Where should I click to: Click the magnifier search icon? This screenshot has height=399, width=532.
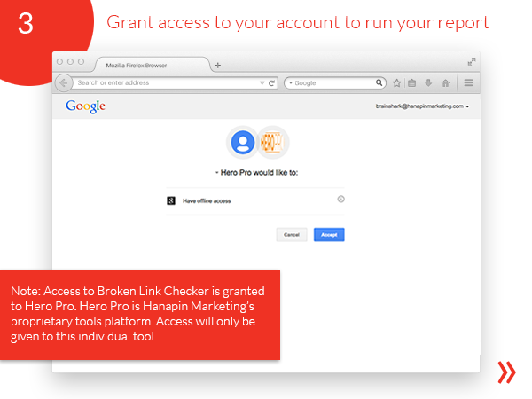pyautogui.click(x=379, y=82)
